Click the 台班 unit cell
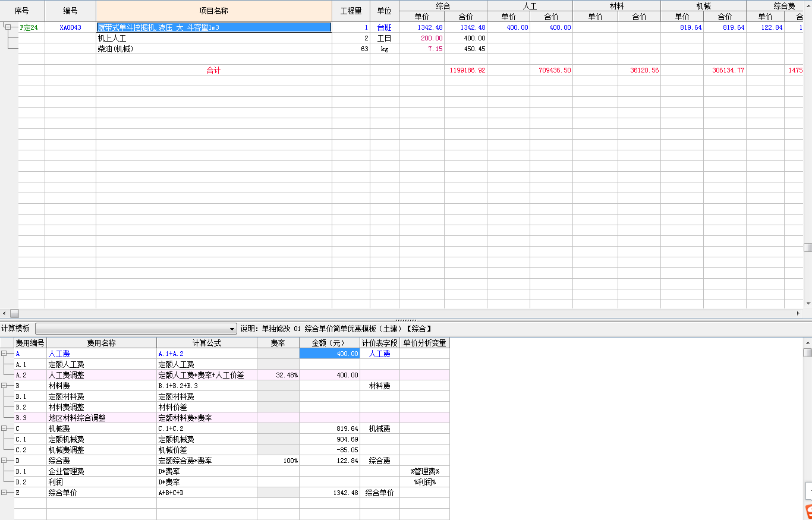The image size is (812, 520). pyautogui.click(x=384, y=27)
